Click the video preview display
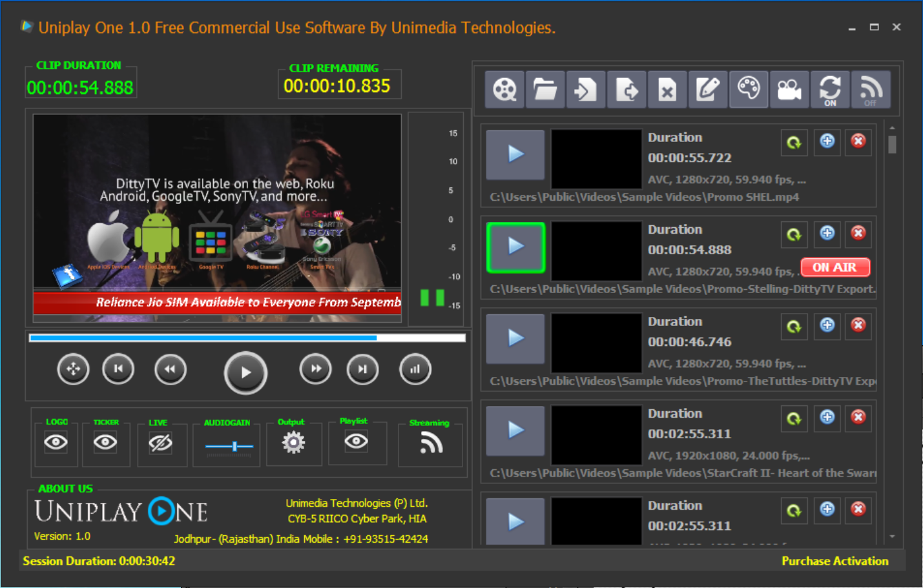The height and width of the screenshot is (588, 923). 217,219
